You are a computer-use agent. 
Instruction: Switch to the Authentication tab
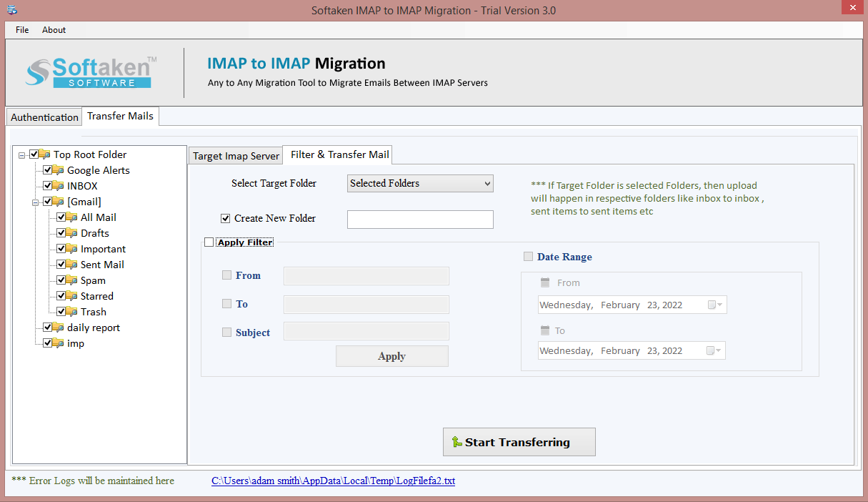tap(44, 117)
